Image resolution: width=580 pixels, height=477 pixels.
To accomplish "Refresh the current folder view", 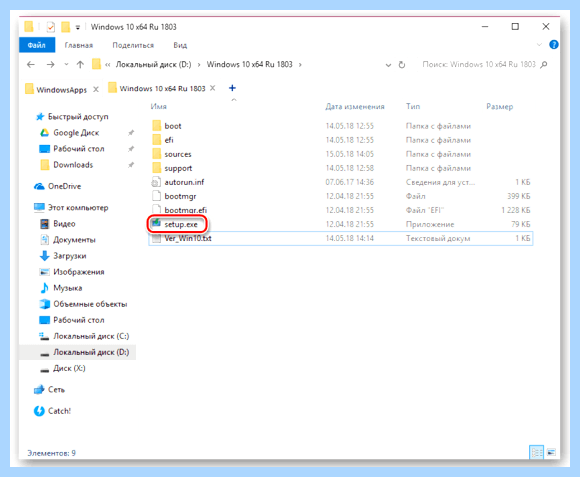I will click(402, 65).
